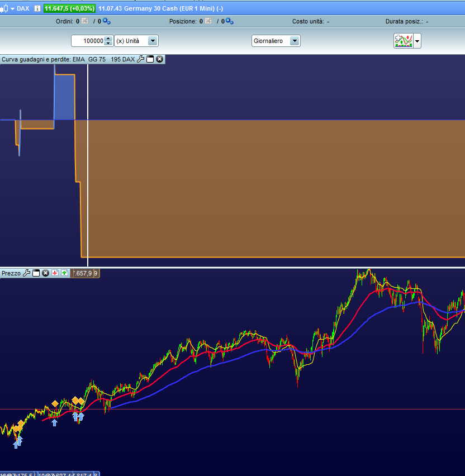This screenshot has width=465, height=476.
Task: Cancel orders with Ordini X icon
Action: (x=85, y=21)
